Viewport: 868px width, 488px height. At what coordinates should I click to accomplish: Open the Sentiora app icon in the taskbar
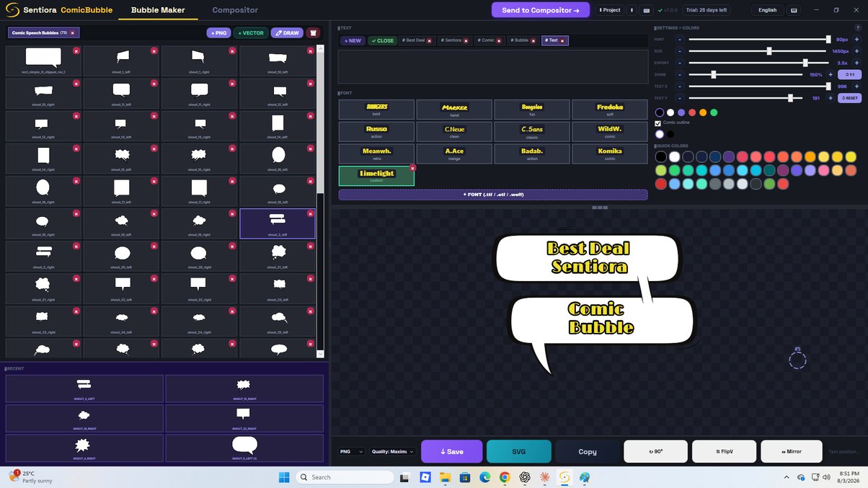click(564, 477)
